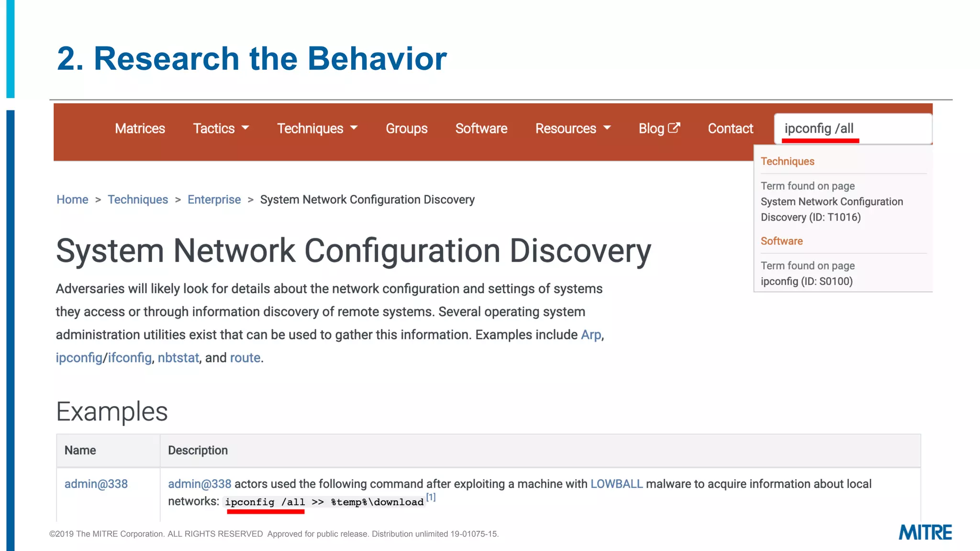Click the [1] citation reference

[x=431, y=497]
